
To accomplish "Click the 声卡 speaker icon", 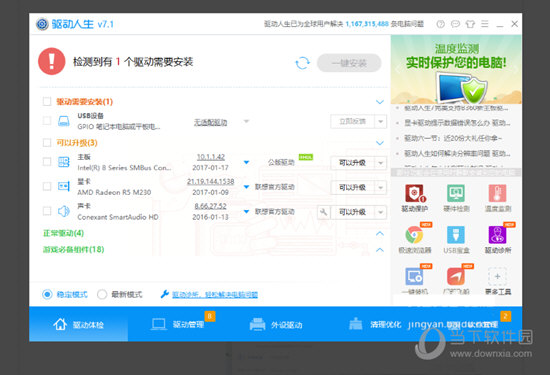I will coord(64,211).
